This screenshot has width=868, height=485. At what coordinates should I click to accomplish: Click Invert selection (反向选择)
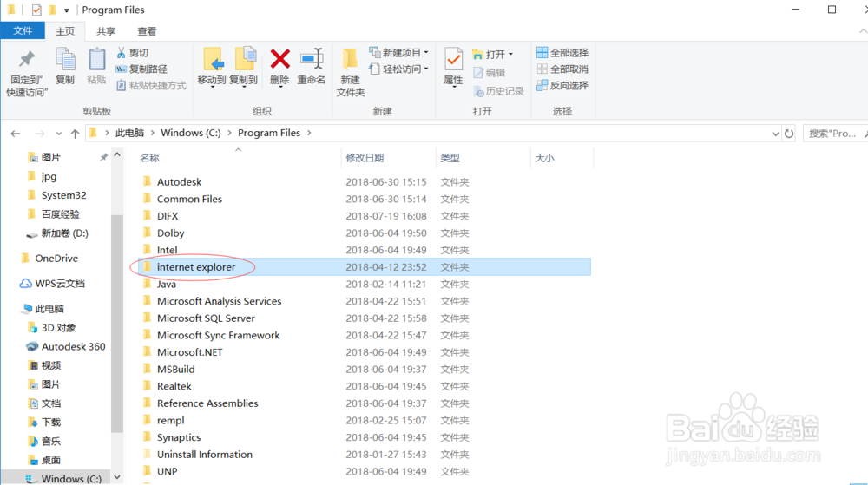click(562, 85)
